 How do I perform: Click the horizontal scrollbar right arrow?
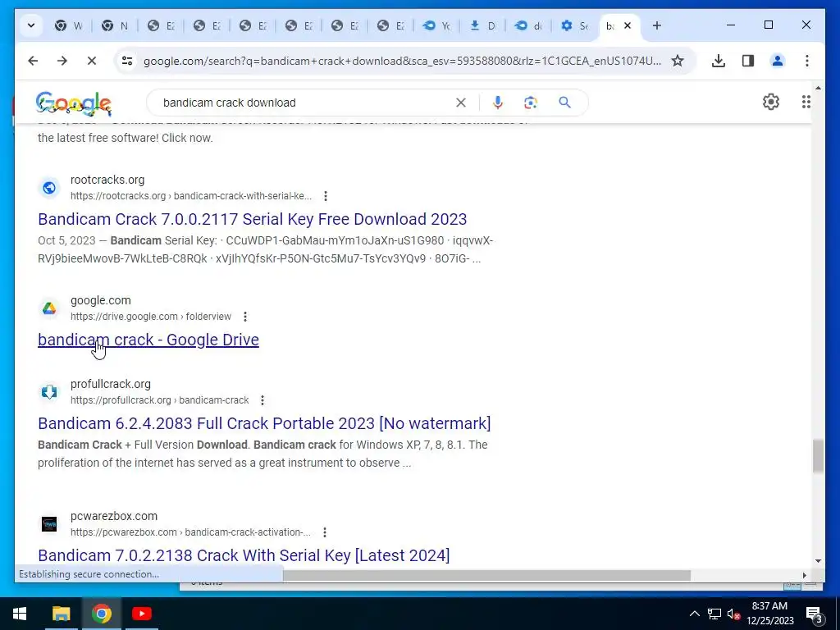(804, 575)
